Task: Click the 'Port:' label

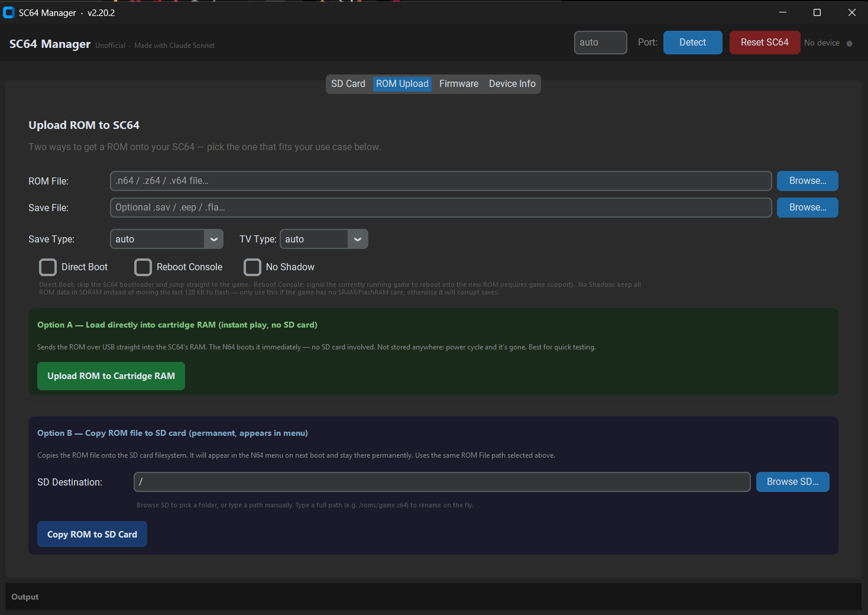Action: click(x=647, y=43)
